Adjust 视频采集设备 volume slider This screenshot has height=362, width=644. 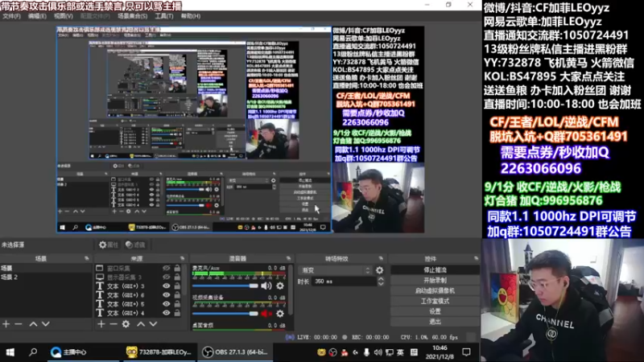pos(225,314)
